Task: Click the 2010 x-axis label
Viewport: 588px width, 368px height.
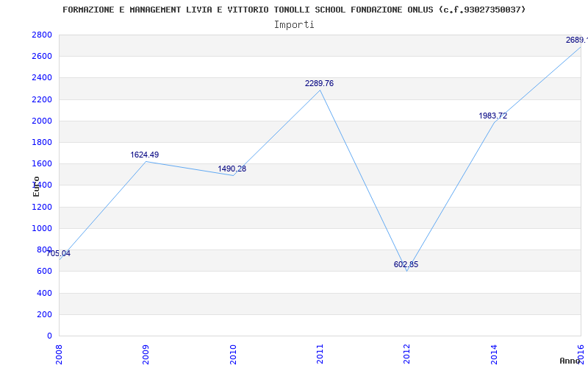Action: (x=233, y=355)
